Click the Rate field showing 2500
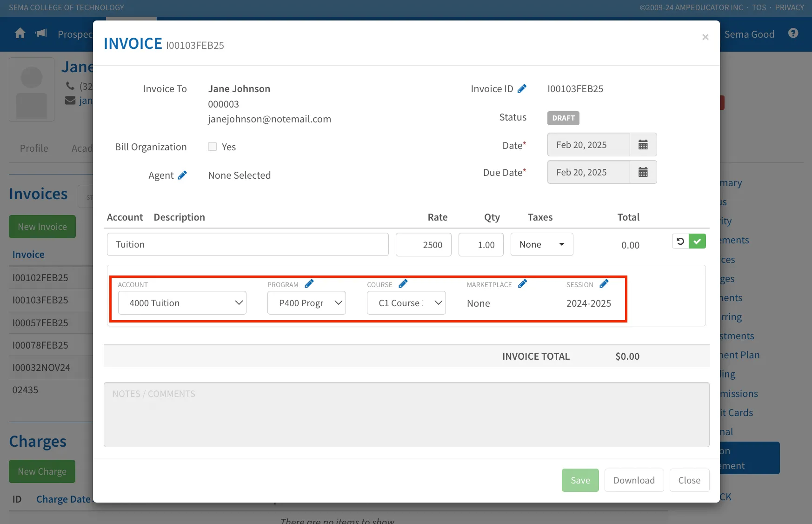 point(424,245)
